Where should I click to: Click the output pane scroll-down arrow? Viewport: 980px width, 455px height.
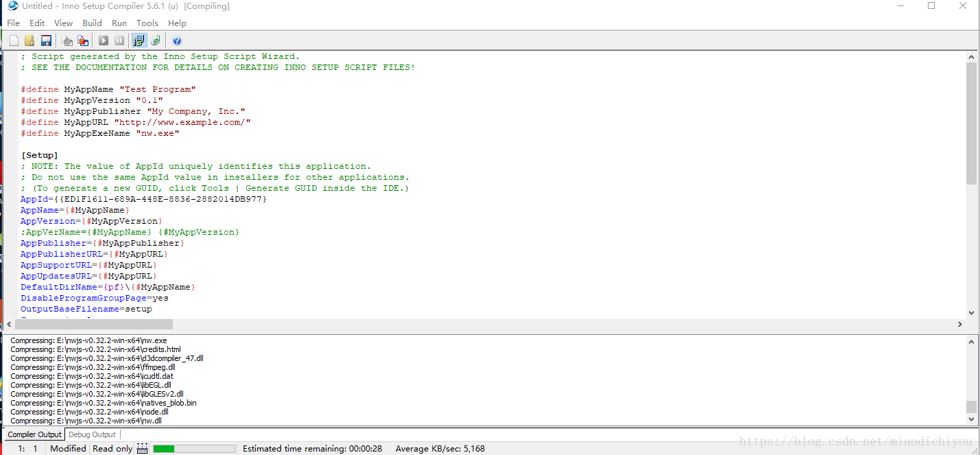click(971, 419)
